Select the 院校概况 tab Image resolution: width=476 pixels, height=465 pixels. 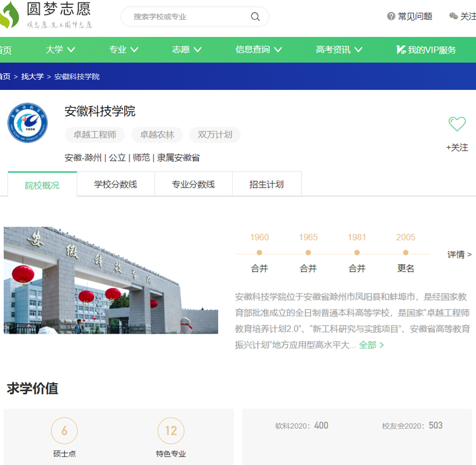point(42,184)
